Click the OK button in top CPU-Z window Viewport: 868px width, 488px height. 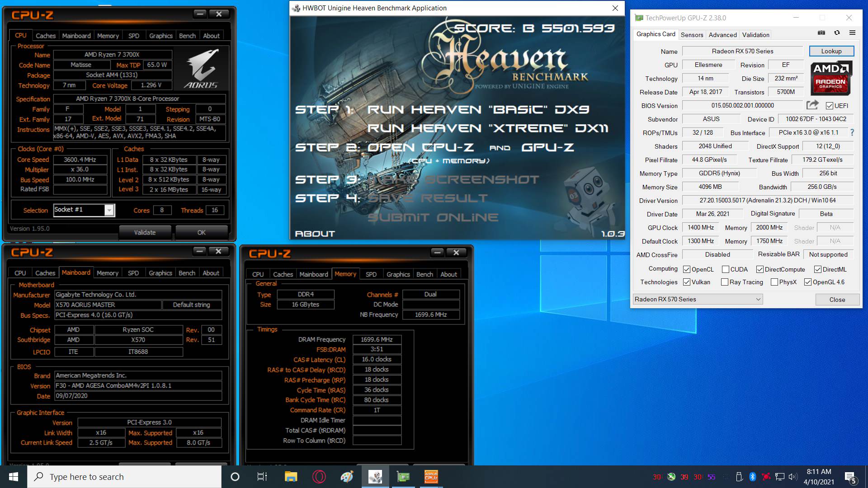click(201, 232)
